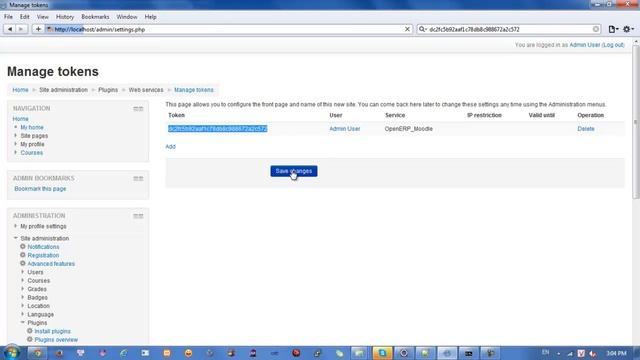Open the Window menu
Image resolution: width=640 pixels, height=360 pixels.
127,17
